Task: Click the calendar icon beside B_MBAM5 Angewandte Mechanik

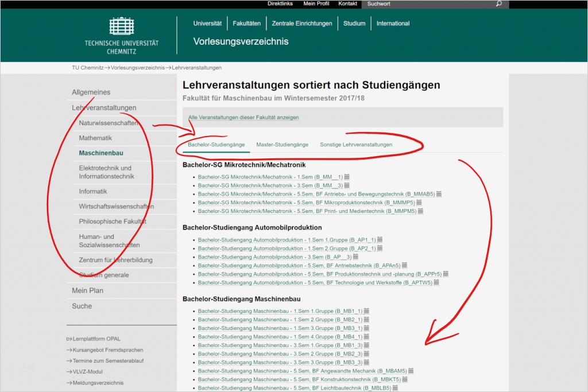Action: (x=411, y=371)
